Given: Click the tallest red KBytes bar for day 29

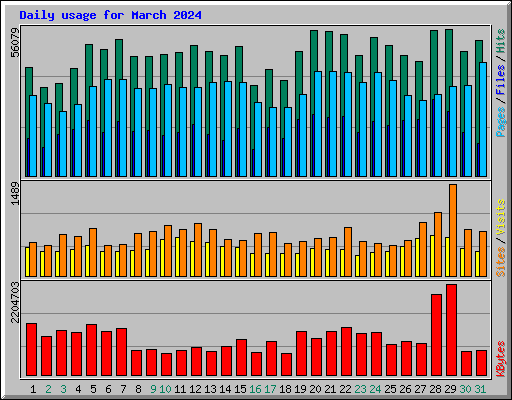Looking at the screenshot, I should (451, 330).
